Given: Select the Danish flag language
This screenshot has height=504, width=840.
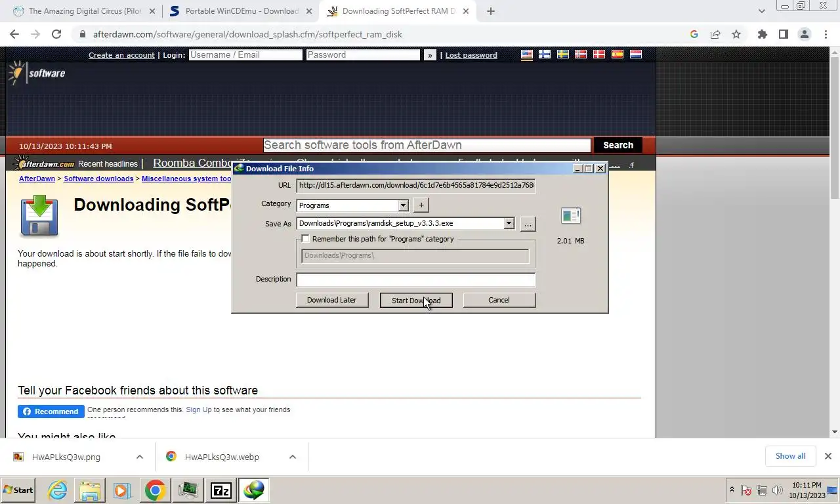Looking at the screenshot, I should pos(599,54).
